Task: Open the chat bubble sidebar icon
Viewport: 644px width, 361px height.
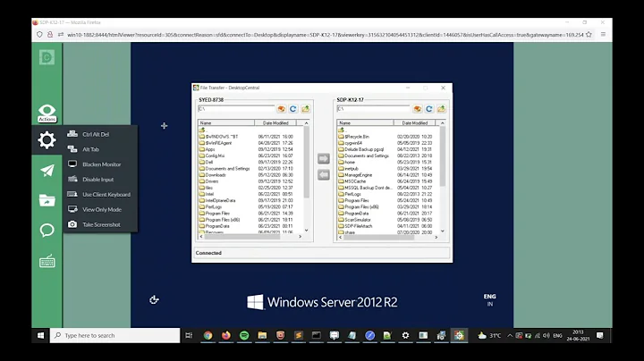Action: (47, 231)
